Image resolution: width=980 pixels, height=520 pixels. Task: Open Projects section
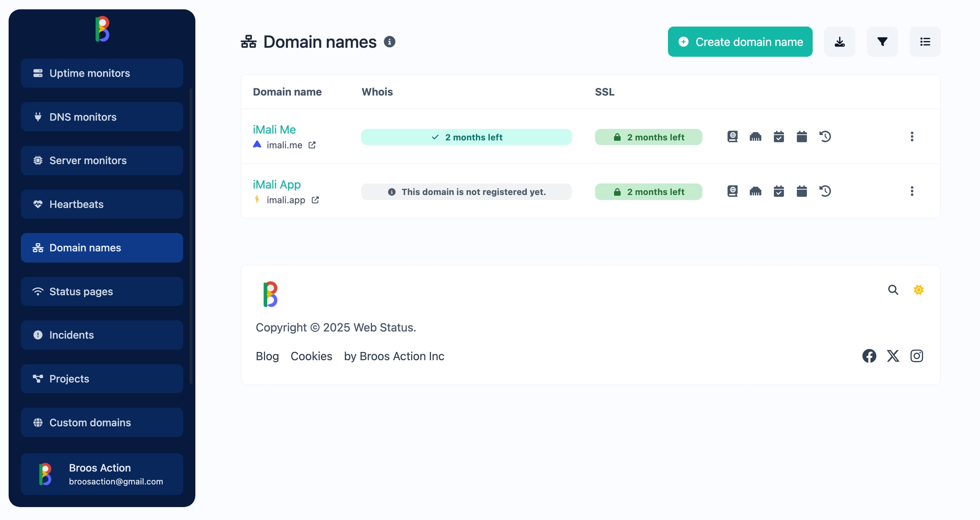(x=102, y=379)
